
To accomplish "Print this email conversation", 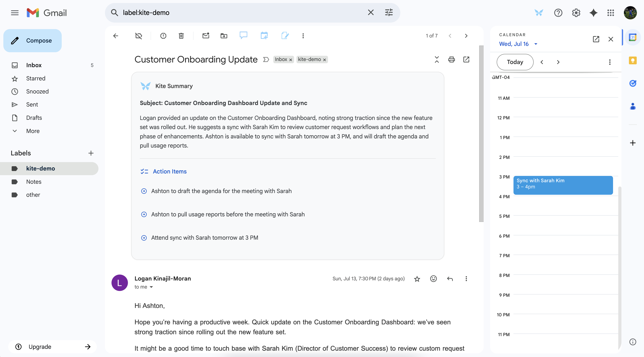I will click(x=451, y=59).
